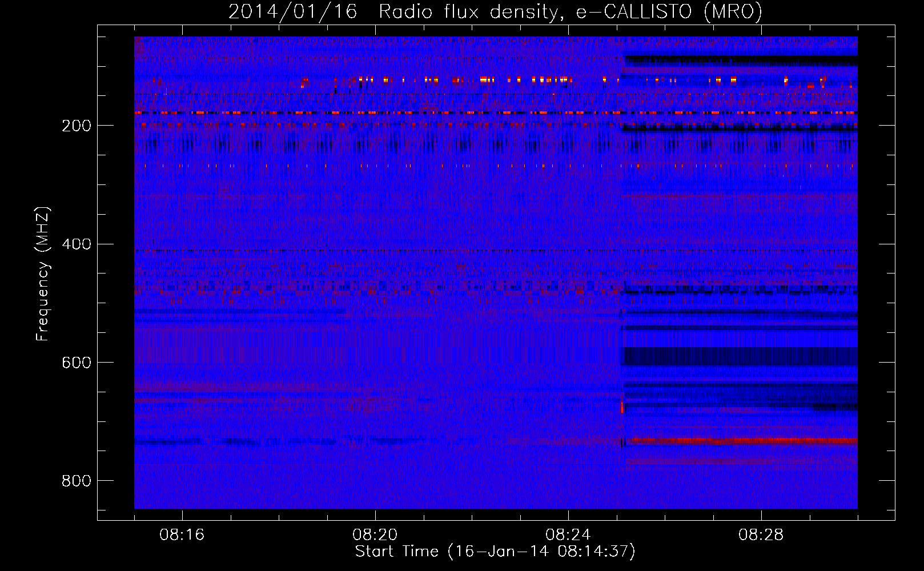
Task: Select the 400 frequency tick label
Action: 77,244
